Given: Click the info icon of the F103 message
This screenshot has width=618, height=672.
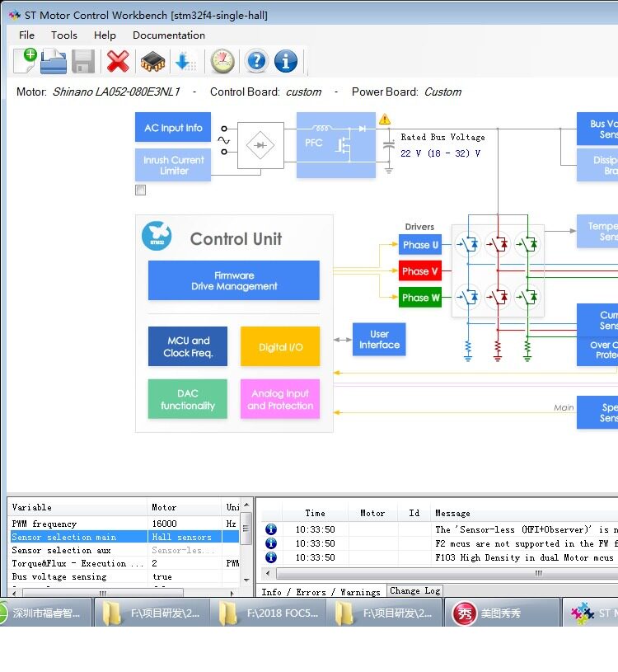Looking at the screenshot, I should tap(271, 557).
